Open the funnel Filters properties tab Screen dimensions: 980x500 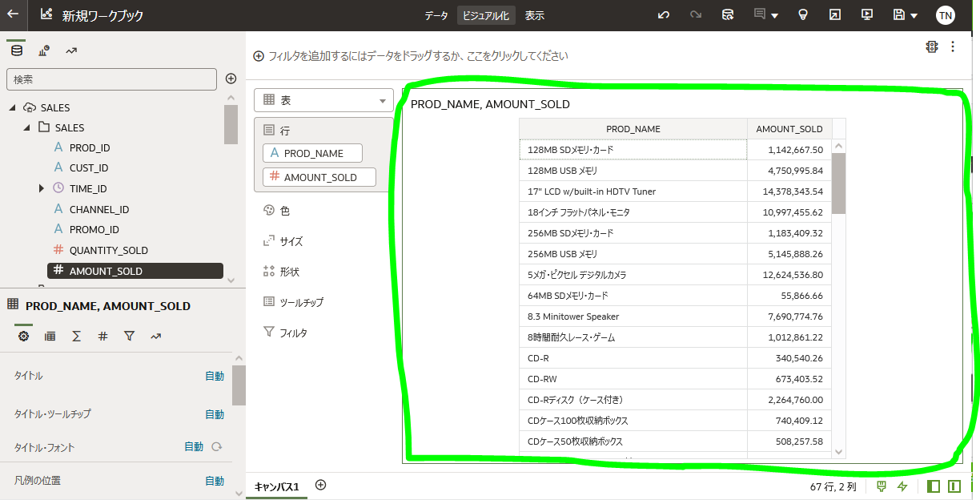(129, 337)
